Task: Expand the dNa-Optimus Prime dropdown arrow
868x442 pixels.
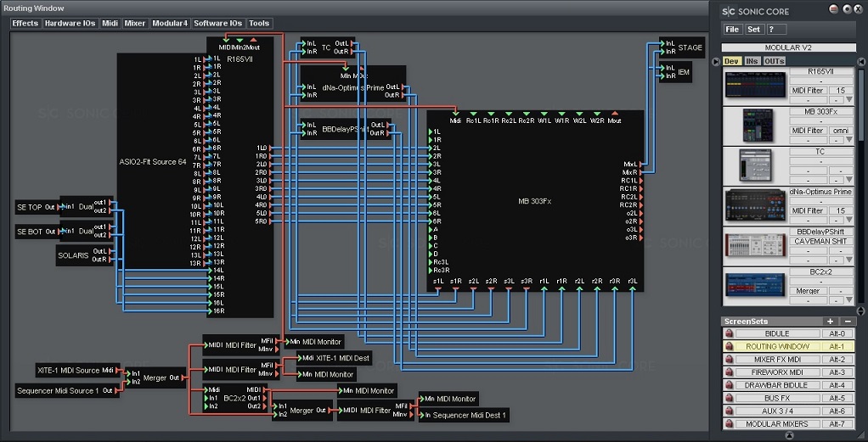Action: pos(848,221)
